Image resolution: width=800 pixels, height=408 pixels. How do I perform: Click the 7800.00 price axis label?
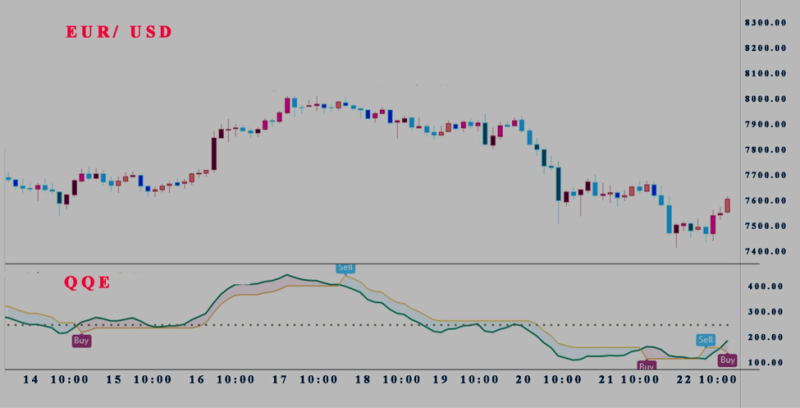pos(765,150)
